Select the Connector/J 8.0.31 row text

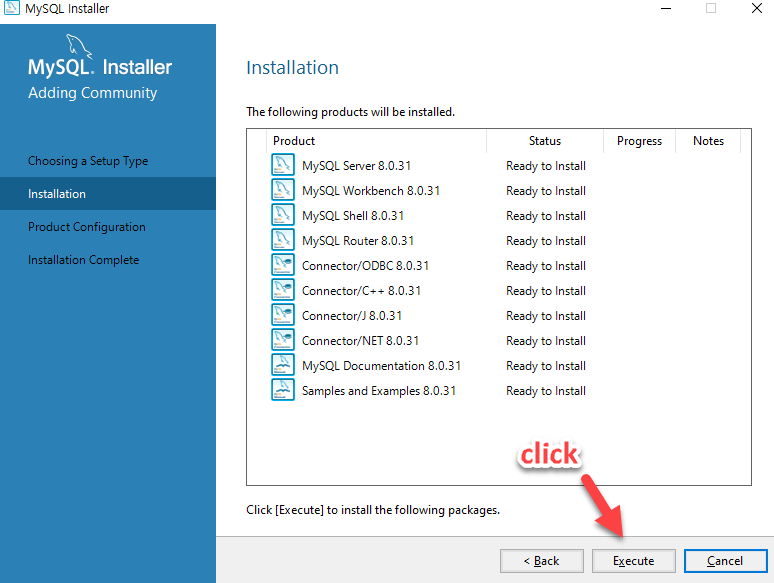(352, 316)
